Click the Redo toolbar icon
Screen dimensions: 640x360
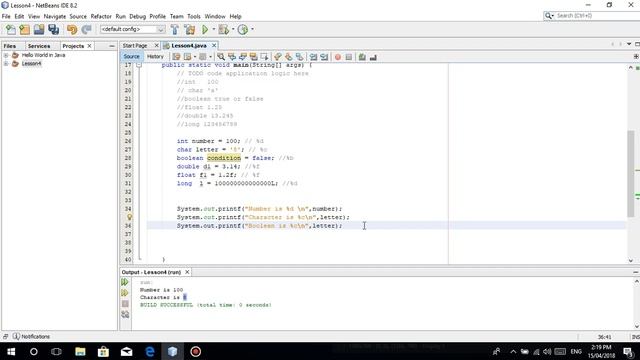tap(86, 29)
